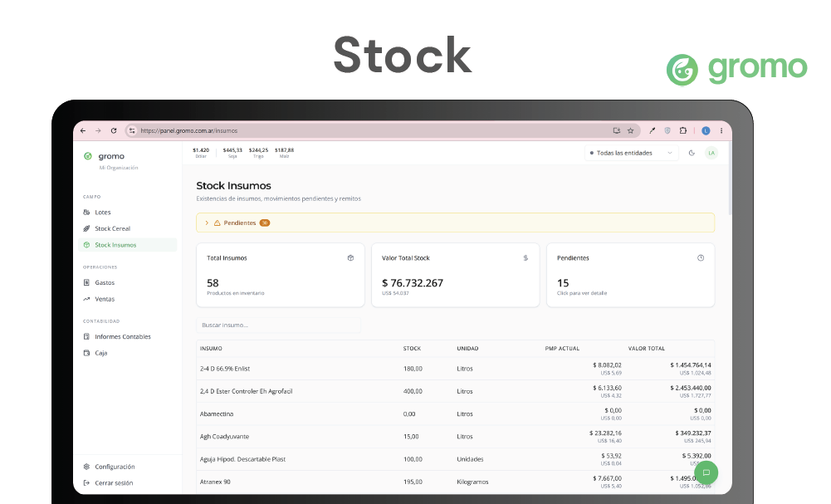Open Caja in the sidebar
The image size is (831, 504).
(128, 353)
